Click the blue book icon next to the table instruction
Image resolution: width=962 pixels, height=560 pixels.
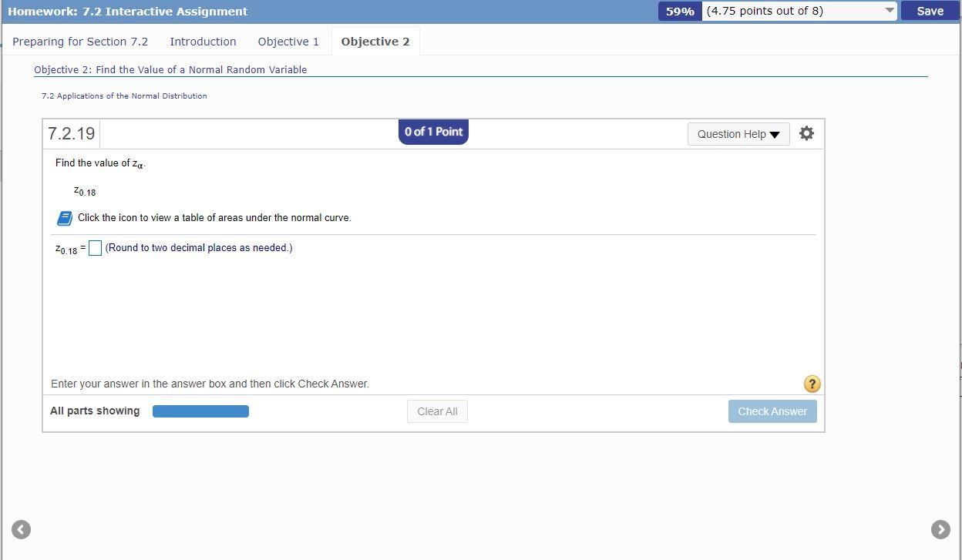[64, 217]
